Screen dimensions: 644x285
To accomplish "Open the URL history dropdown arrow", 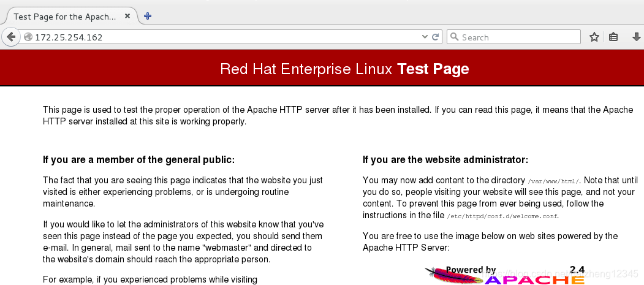I will pyautogui.click(x=425, y=37).
